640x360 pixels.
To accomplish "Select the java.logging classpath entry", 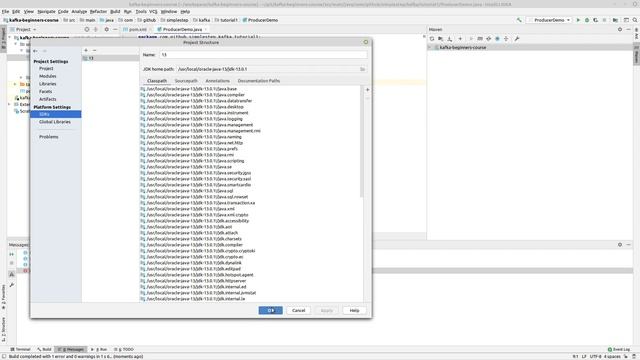I will [191, 119].
